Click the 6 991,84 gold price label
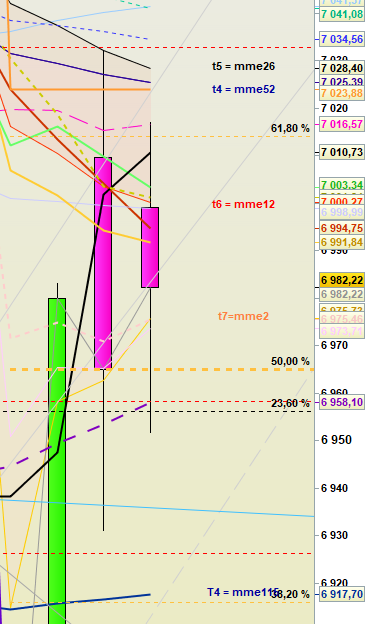Viewport: 365px width, 624px height. [342, 242]
